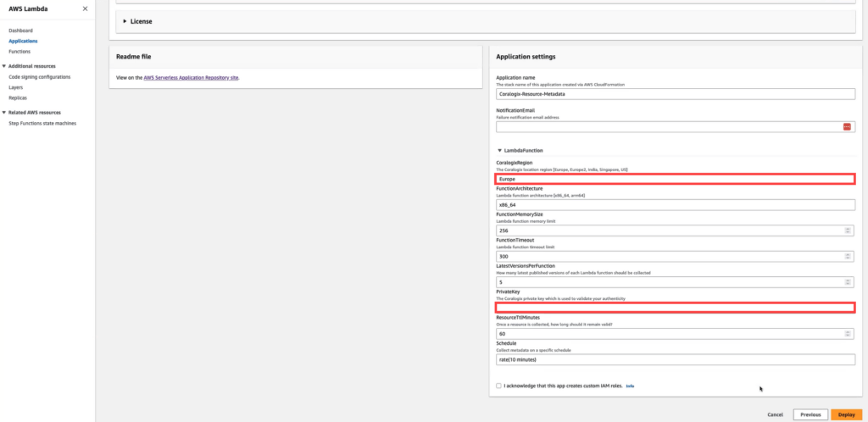Adjust ResourceTtlMinutes stepper arrows
This screenshot has height=422, width=868.
tap(848, 334)
